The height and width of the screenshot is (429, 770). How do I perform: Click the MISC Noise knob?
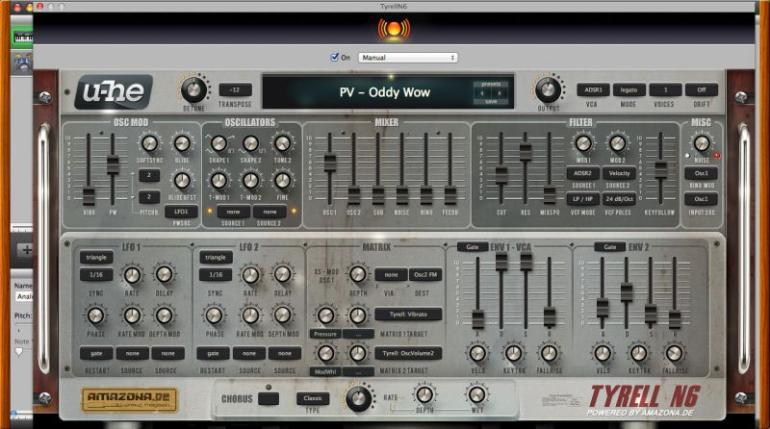[701, 143]
